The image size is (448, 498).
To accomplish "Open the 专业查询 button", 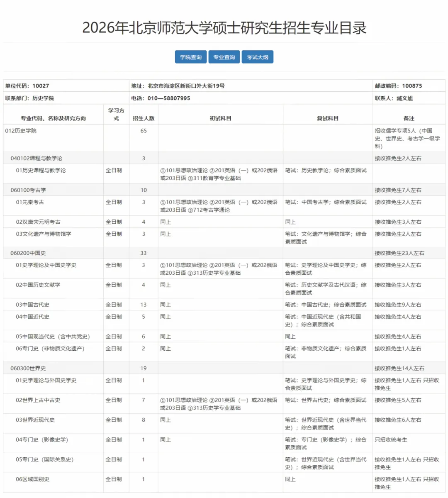I will (x=224, y=57).
